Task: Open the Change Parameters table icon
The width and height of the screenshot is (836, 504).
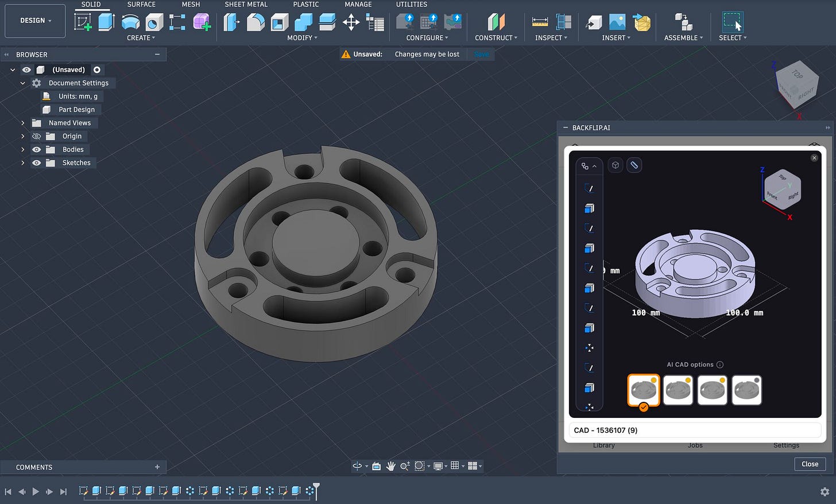Action: (x=375, y=23)
